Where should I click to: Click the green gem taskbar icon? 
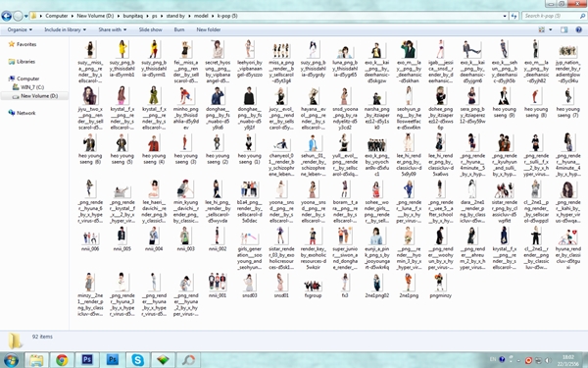click(x=163, y=360)
